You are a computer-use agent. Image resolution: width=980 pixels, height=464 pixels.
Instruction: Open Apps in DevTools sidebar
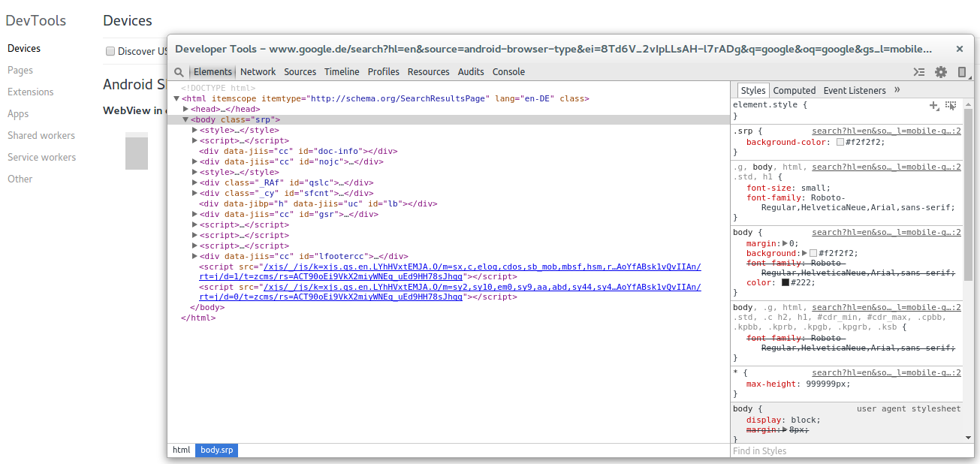click(18, 113)
